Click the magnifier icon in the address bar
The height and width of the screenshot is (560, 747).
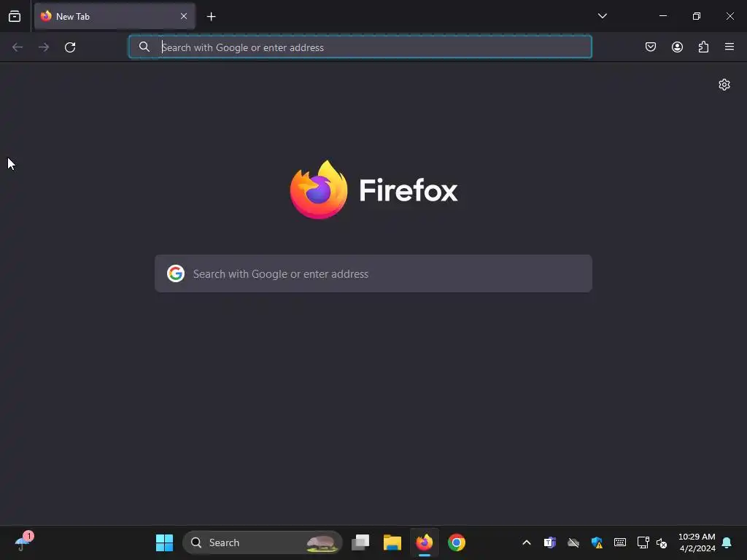144,47
